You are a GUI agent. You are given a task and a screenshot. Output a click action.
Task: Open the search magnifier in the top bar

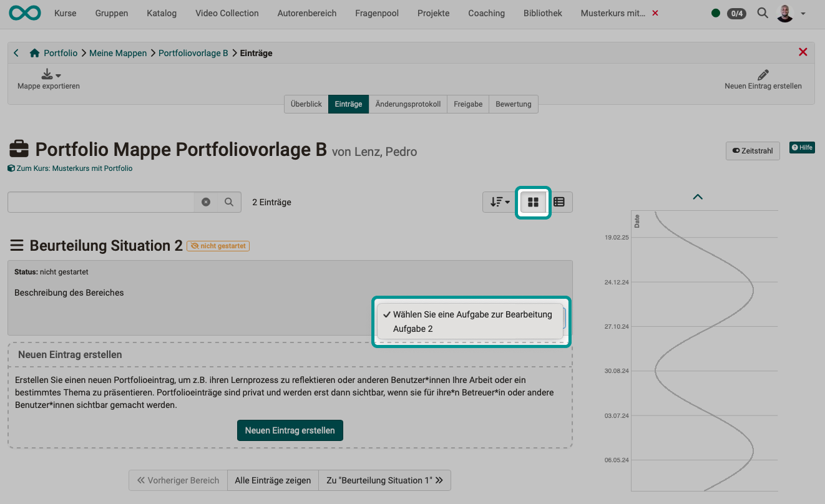click(x=762, y=13)
